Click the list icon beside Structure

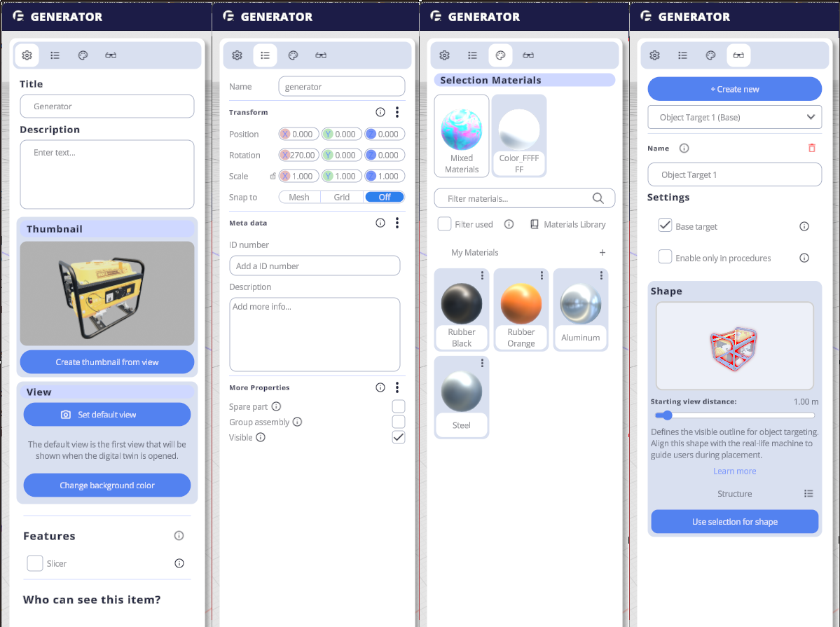pyautogui.click(x=808, y=494)
